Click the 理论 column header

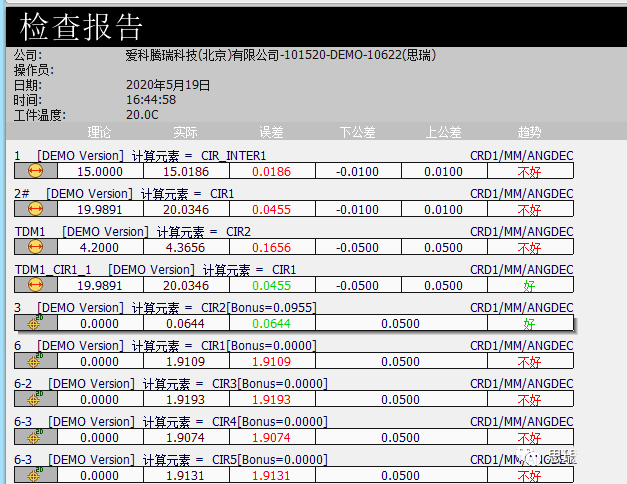[x=99, y=132]
